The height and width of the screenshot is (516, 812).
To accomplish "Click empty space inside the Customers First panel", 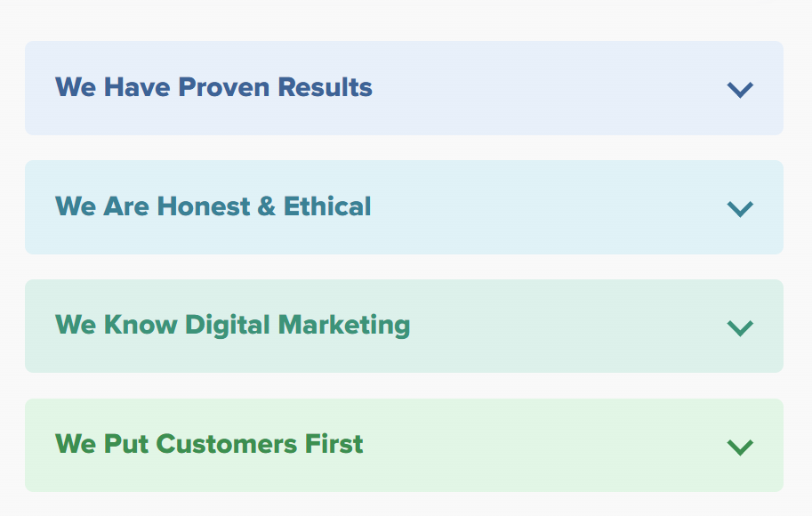I will (x=551, y=445).
